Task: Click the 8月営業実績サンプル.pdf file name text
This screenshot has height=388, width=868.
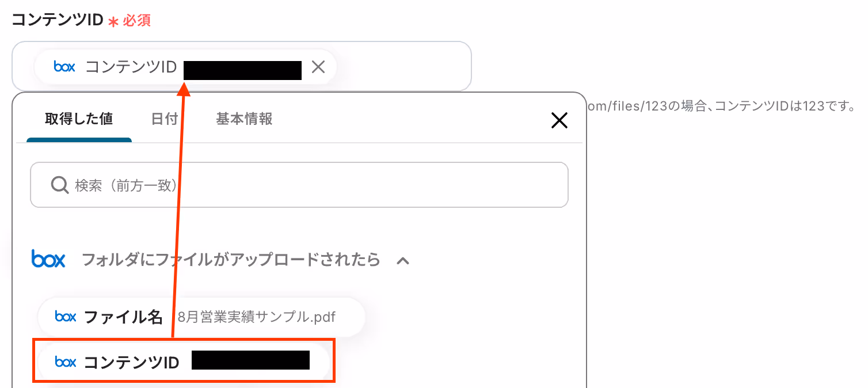Action: (257, 317)
